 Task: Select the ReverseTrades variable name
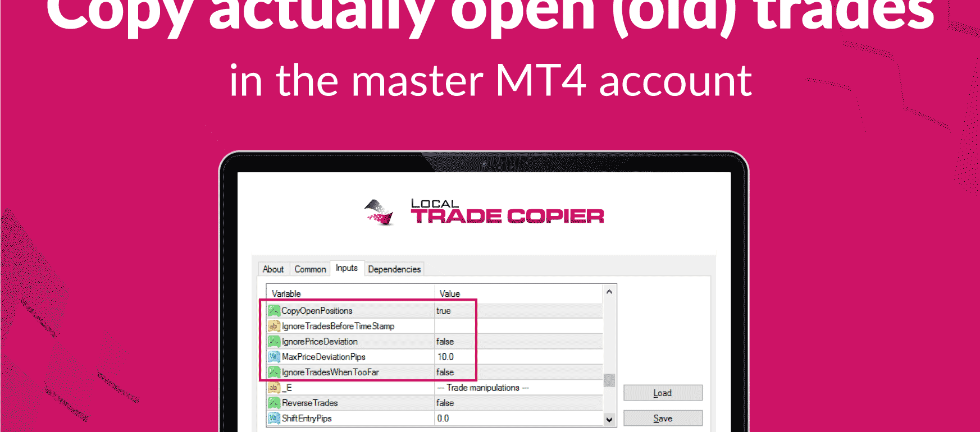point(310,403)
